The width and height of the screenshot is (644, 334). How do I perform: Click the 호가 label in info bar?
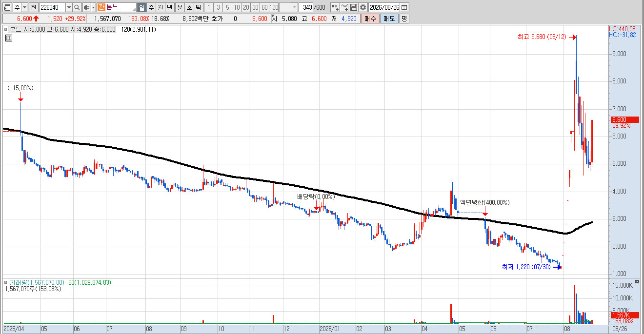(x=218, y=19)
